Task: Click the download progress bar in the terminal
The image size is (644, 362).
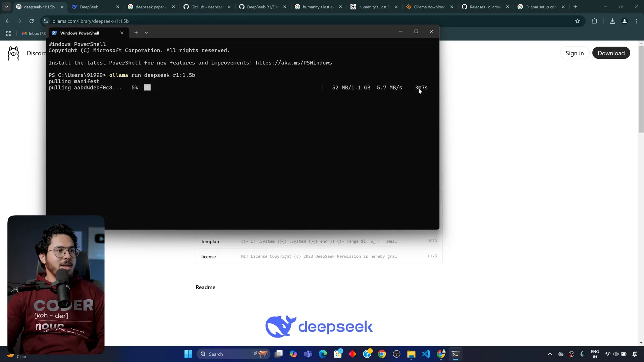Action: point(233,87)
